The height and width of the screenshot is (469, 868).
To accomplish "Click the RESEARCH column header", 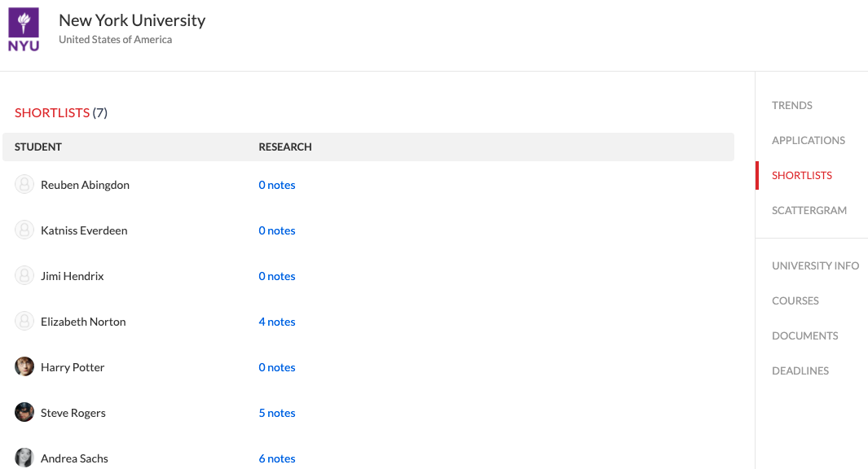I will (x=285, y=147).
